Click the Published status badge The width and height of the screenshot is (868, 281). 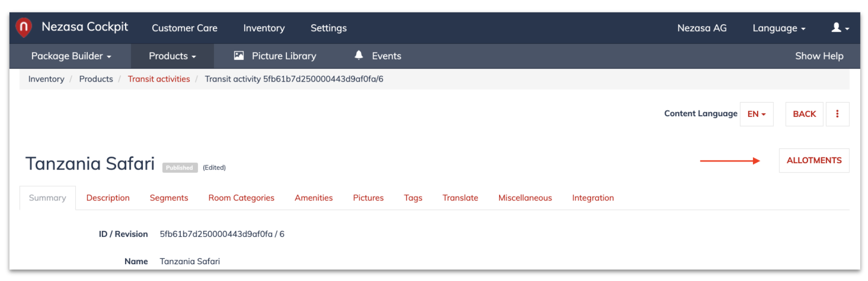[x=180, y=168]
